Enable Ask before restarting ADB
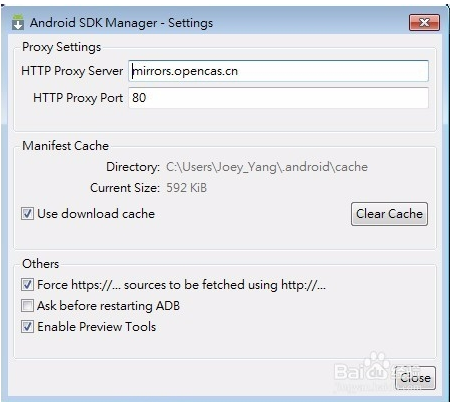 27,305
